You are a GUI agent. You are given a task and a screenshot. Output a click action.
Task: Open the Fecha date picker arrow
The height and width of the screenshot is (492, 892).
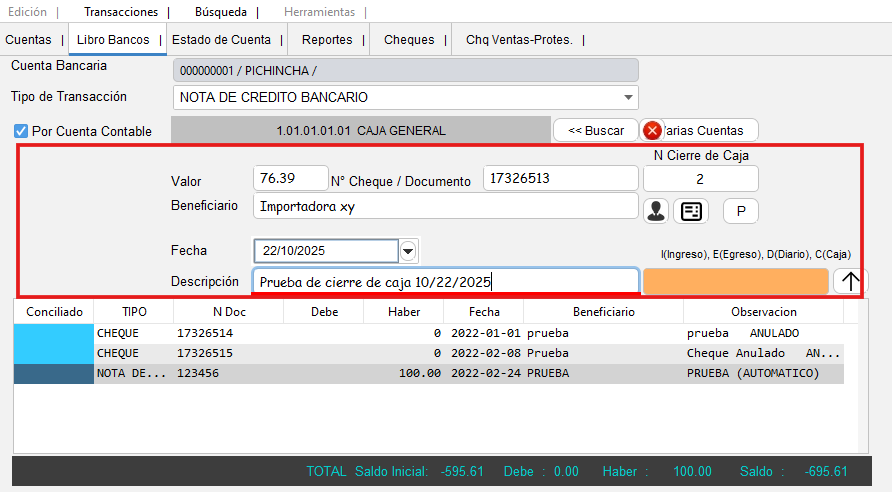(x=408, y=250)
